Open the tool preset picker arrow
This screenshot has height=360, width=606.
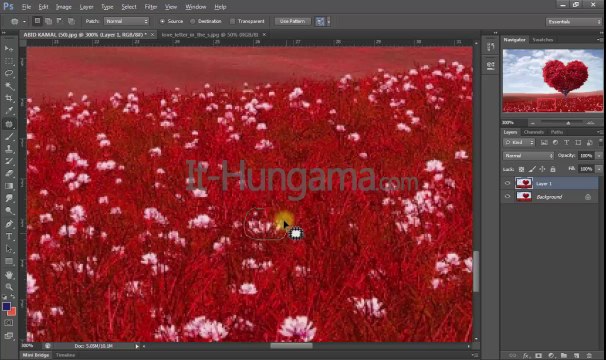pyautogui.click(x=24, y=21)
